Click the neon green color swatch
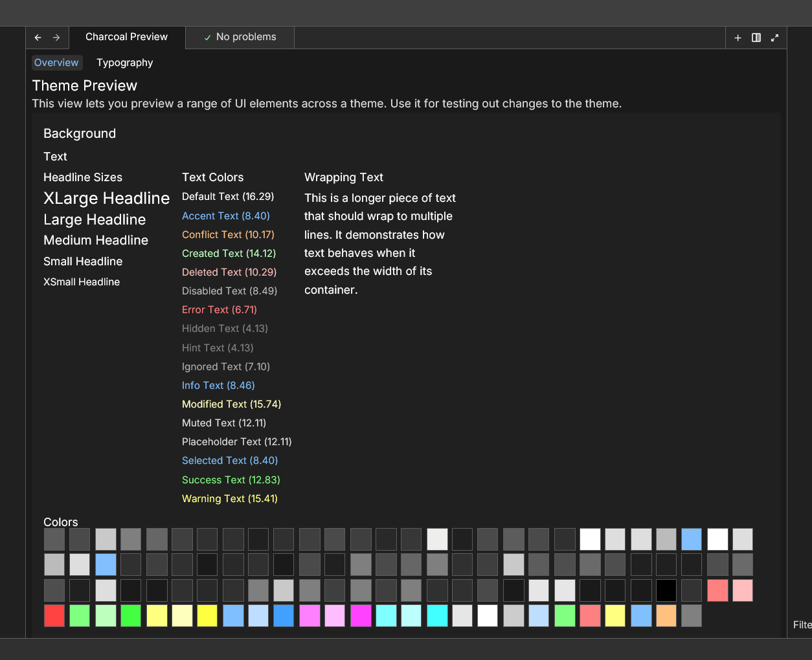Screen dimensions: 812x660 point(131,615)
